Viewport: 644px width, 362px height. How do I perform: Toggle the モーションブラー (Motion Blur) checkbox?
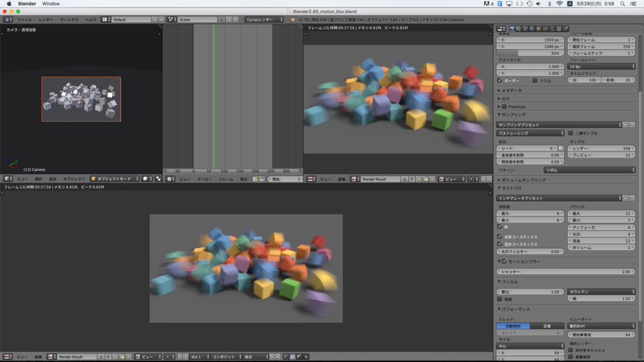pyautogui.click(x=504, y=261)
